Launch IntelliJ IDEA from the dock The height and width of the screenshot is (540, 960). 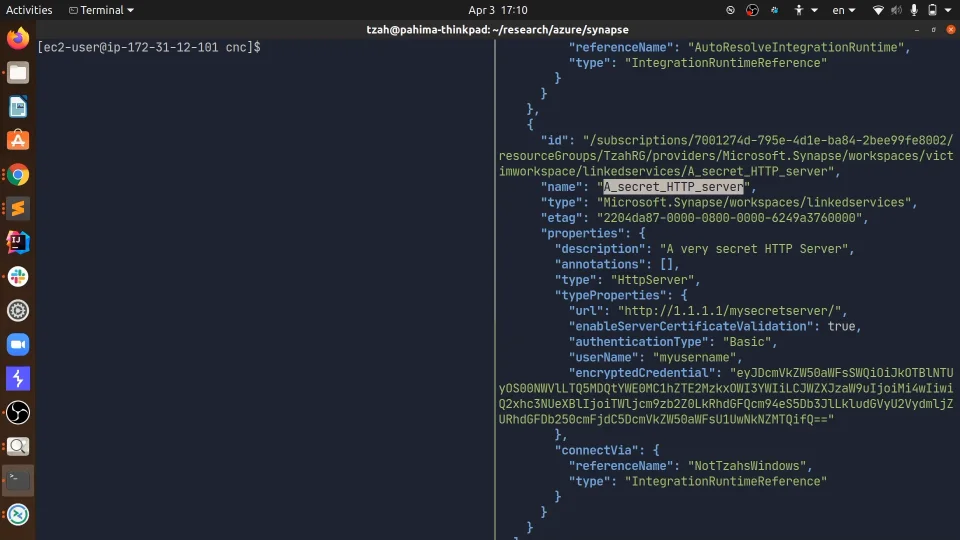18,242
